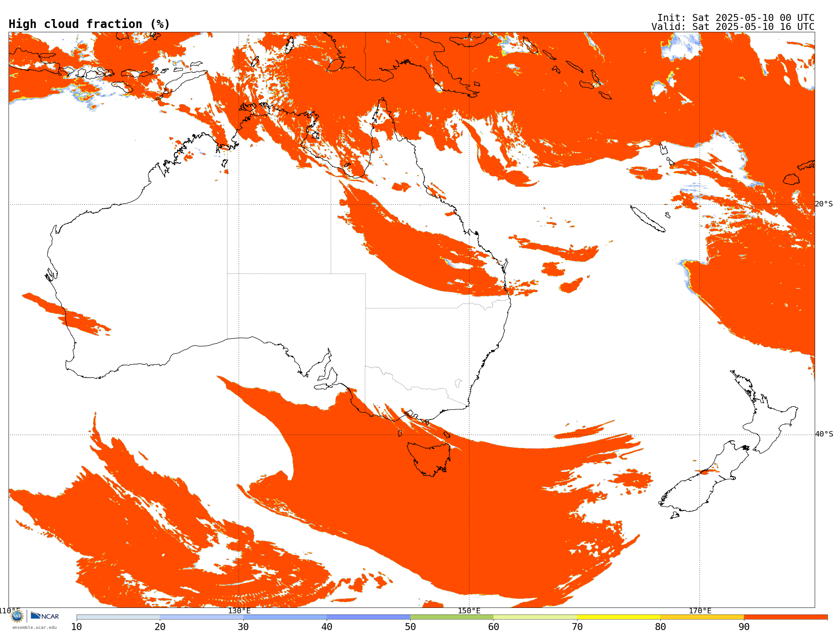Click the colorbar tick label 80

[660, 627]
